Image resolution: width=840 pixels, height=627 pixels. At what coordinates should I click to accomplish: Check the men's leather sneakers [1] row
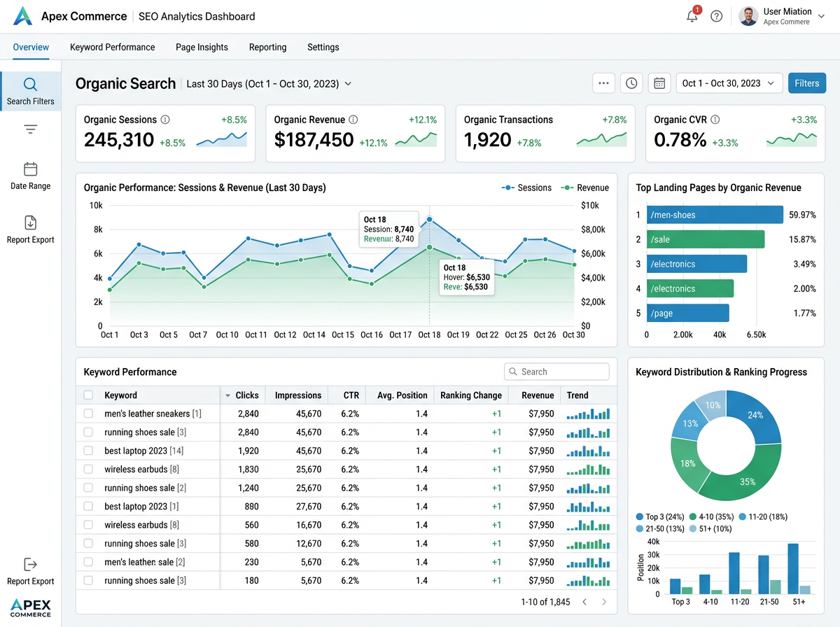[88, 414]
